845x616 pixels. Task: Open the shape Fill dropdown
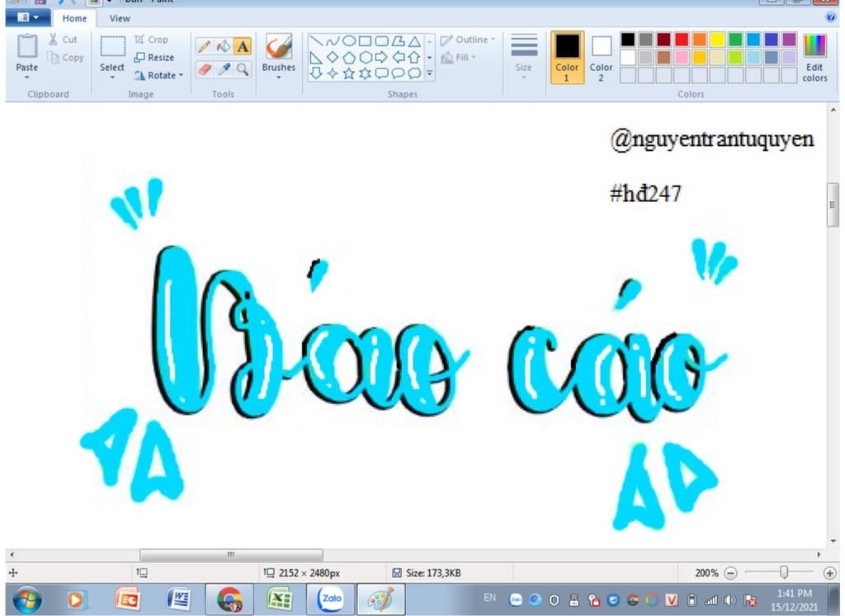click(x=459, y=57)
